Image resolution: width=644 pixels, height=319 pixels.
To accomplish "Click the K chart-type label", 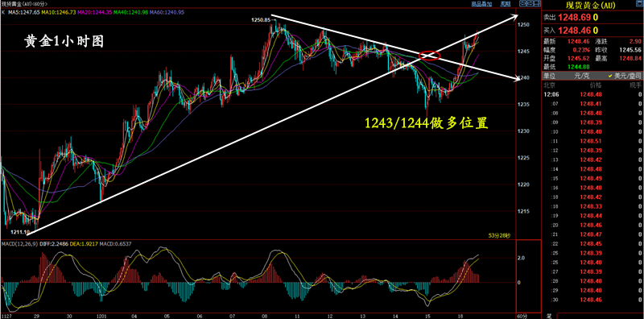I will 3,13.
